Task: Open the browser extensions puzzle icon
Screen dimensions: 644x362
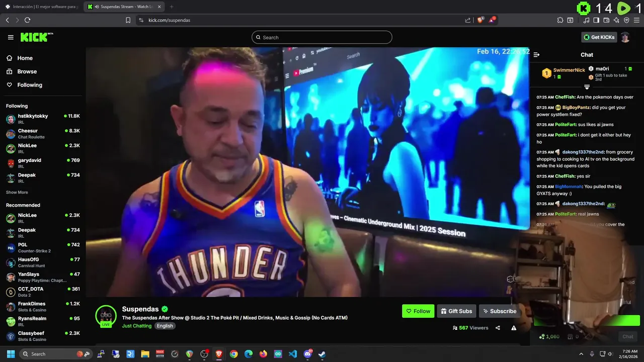Action: click(x=560, y=20)
